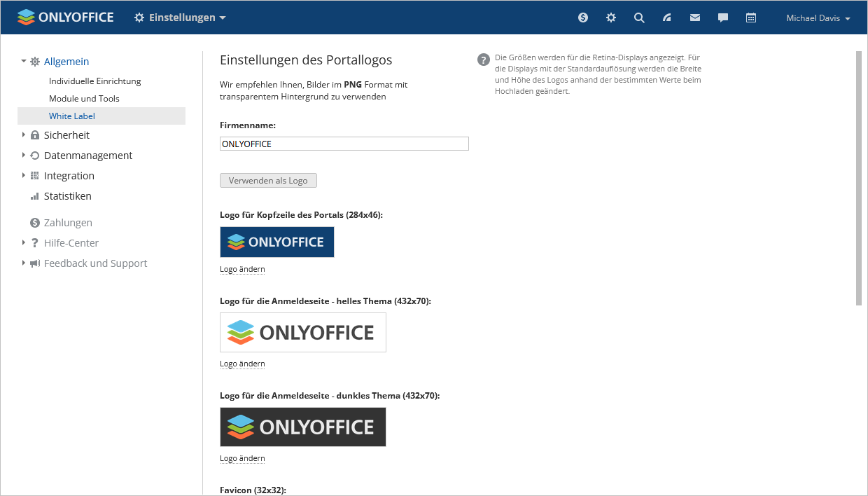Select White Label in the sidebar

101,116
